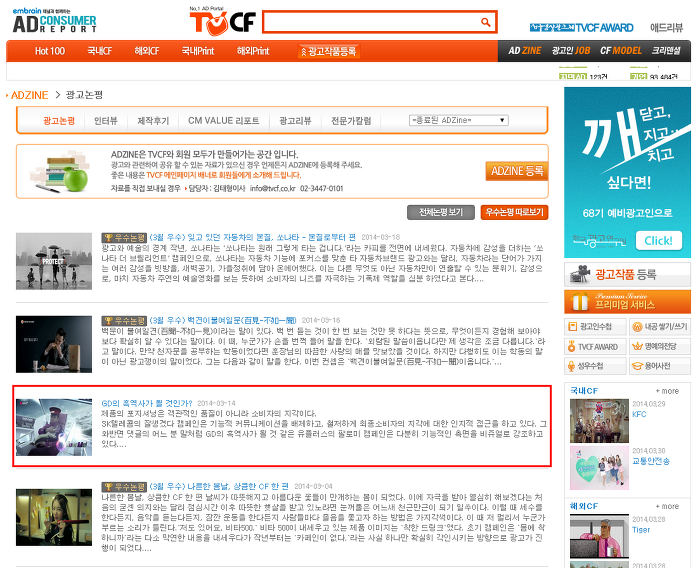Click the 우수논평 badge on 나른한 봄날 article
The image size is (700, 568).
(124, 487)
